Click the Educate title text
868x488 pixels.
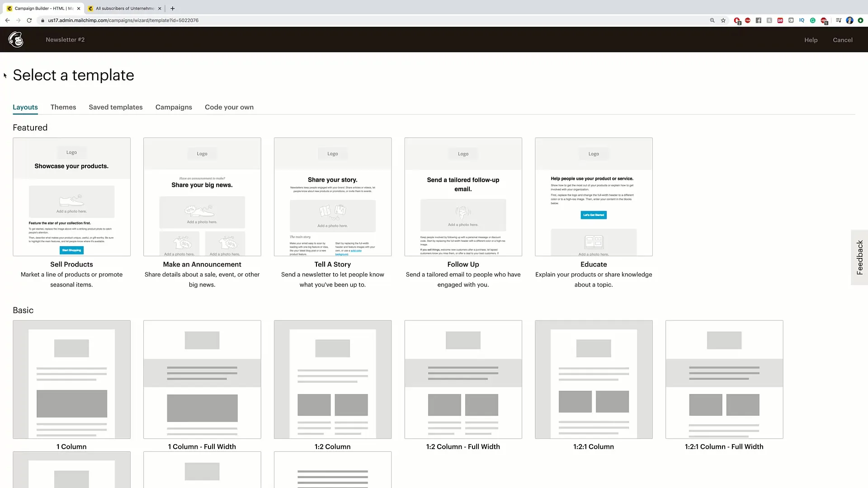pyautogui.click(x=594, y=264)
